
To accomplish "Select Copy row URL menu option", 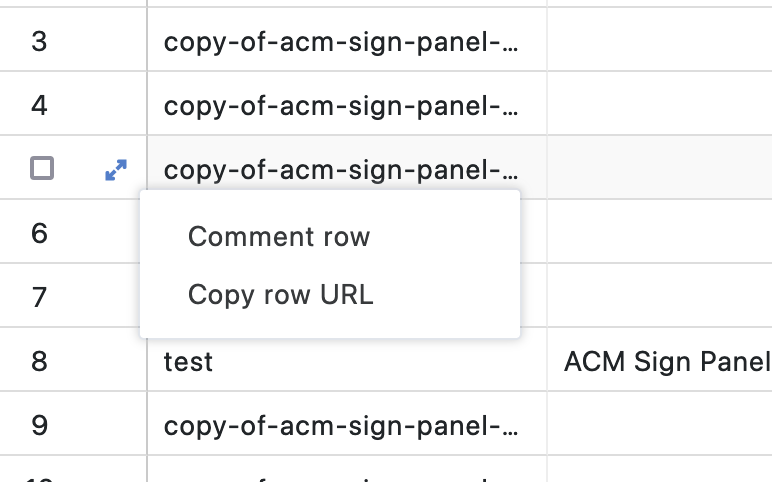I will click(x=281, y=295).
